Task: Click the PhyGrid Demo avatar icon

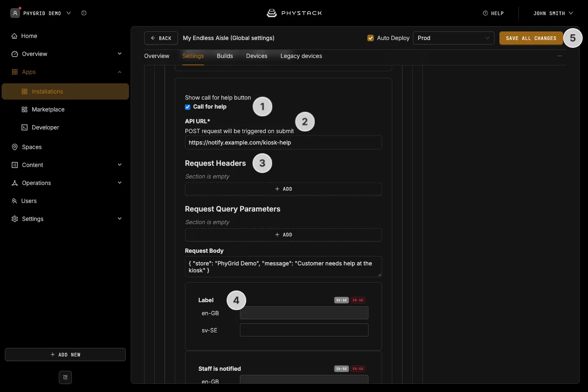Action: (x=15, y=13)
